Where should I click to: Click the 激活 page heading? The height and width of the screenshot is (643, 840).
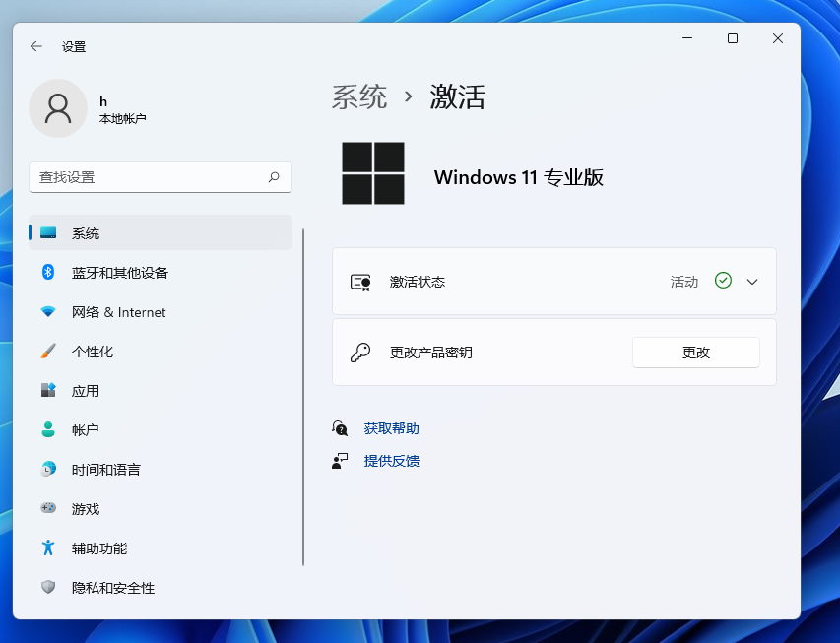pos(458,96)
